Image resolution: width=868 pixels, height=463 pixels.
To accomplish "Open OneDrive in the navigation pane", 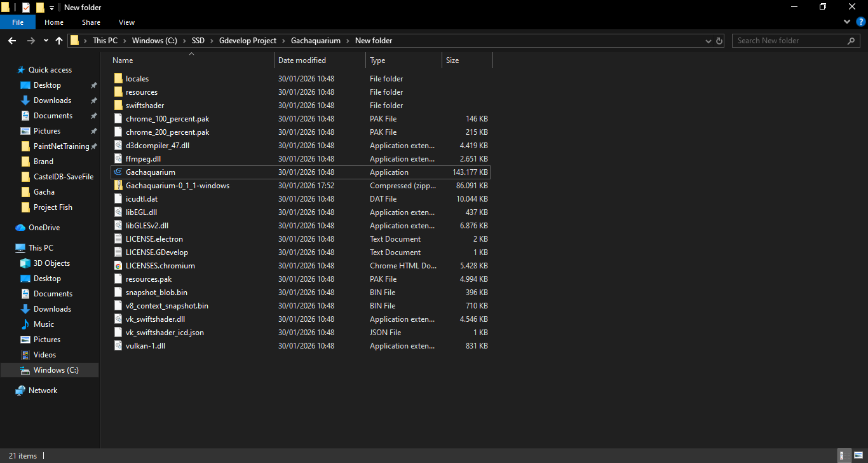I will coord(44,228).
